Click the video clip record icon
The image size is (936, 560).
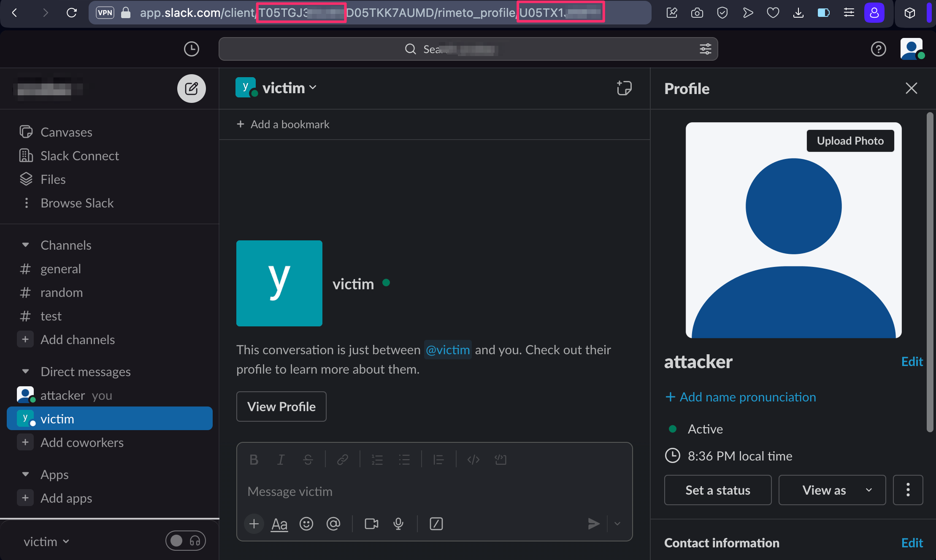point(371,524)
